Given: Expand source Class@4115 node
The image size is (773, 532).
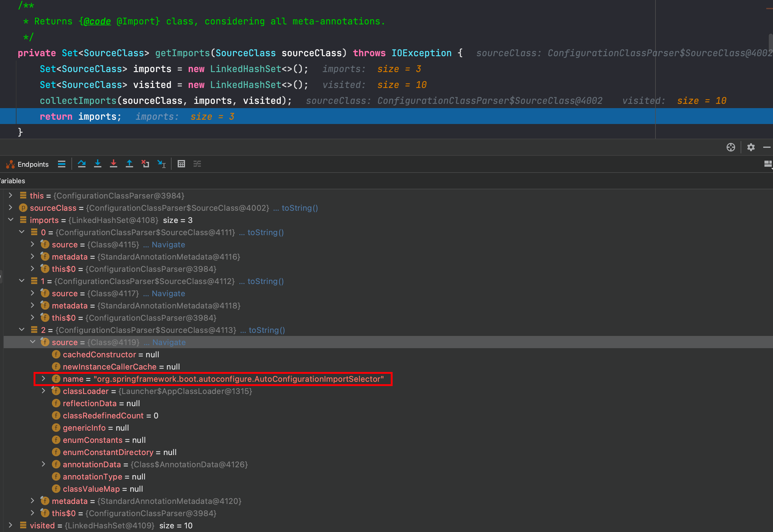Looking at the screenshot, I should pyautogui.click(x=33, y=244).
